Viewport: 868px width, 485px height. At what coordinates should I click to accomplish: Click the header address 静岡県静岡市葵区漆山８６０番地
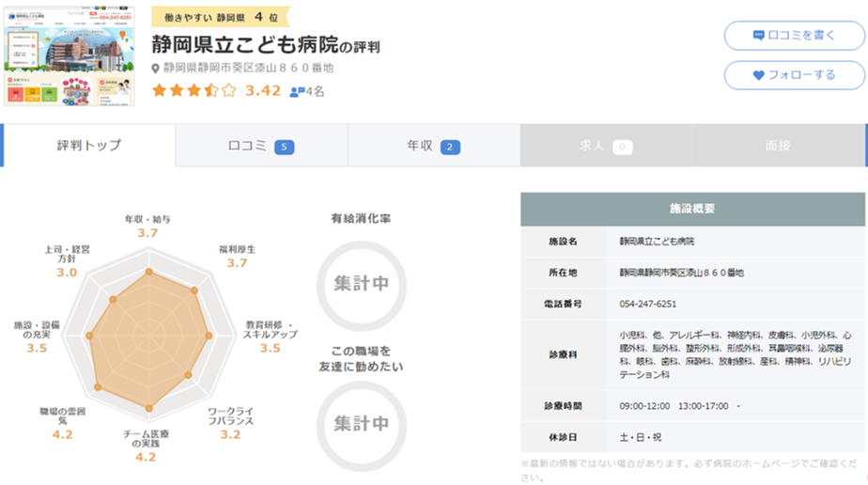point(248,68)
